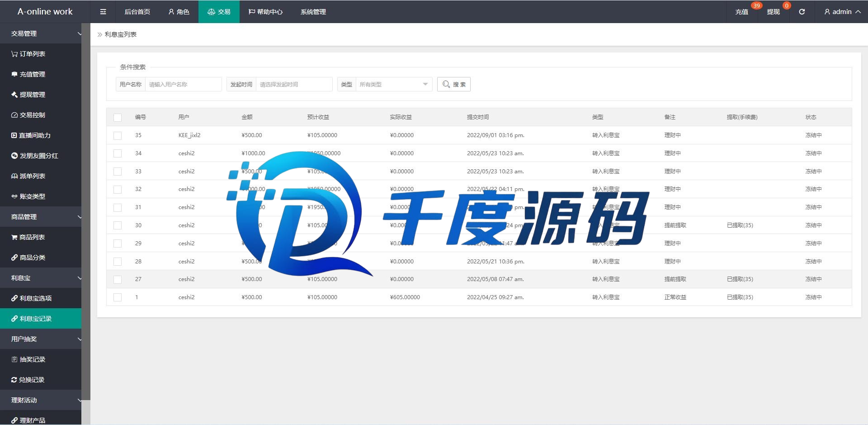Collapse the 交易管理 sidebar group
Screen dimensions: 868x425
pyautogui.click(x=41, y=33)
